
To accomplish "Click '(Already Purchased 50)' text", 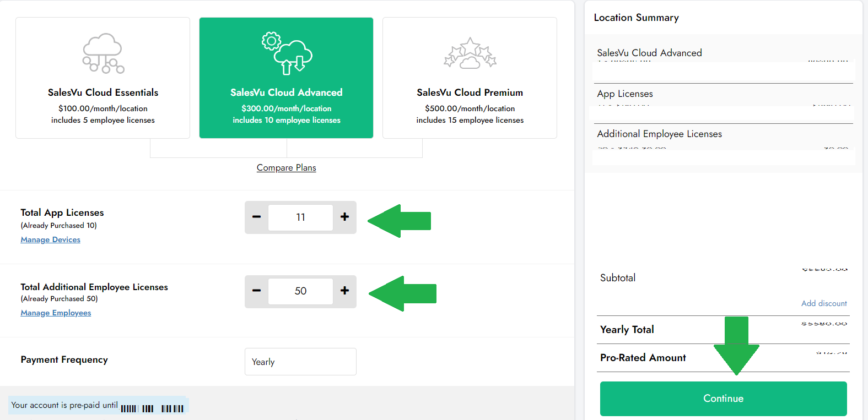I will click(59, 298).
